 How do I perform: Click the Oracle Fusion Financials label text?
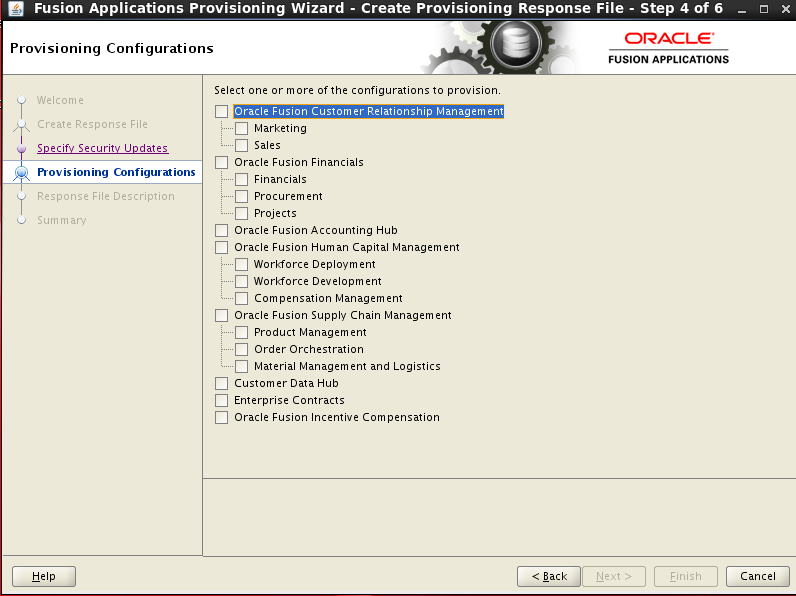coord(298,162)
